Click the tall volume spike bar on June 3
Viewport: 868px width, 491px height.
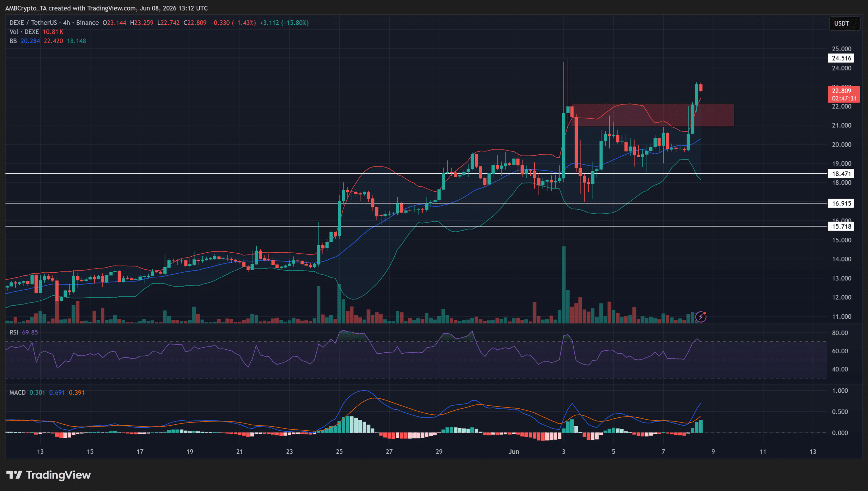(x=564, y=284)
